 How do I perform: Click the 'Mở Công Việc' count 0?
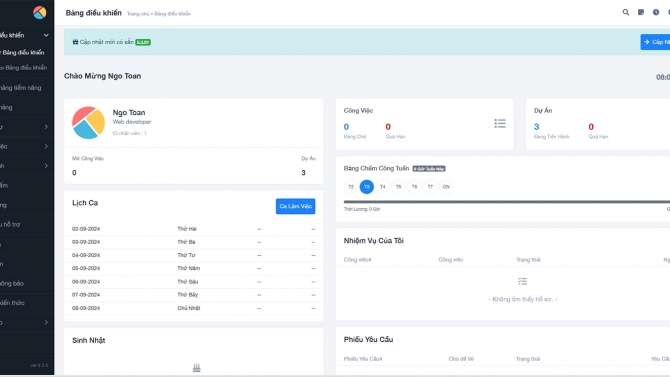pos(74,173)
